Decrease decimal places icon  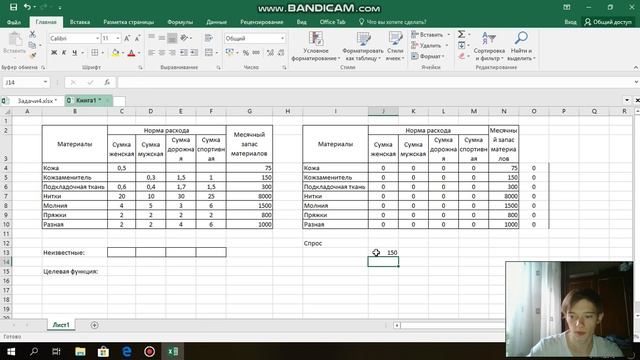click(281, 53)
